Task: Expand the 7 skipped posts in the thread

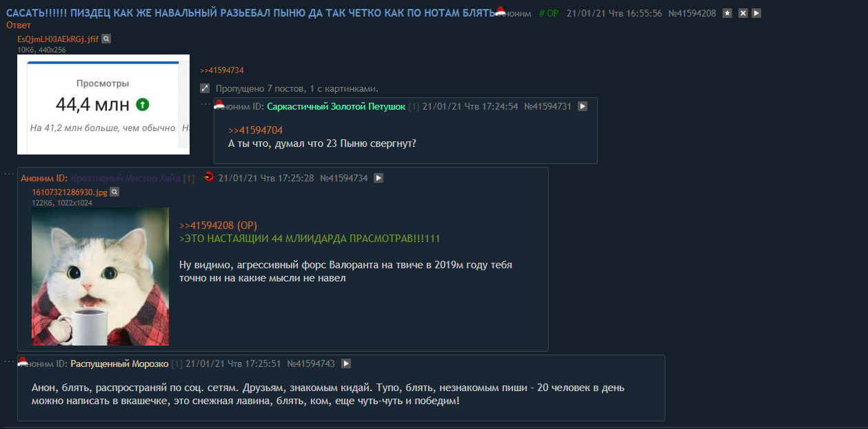Action: click(205, 88)
